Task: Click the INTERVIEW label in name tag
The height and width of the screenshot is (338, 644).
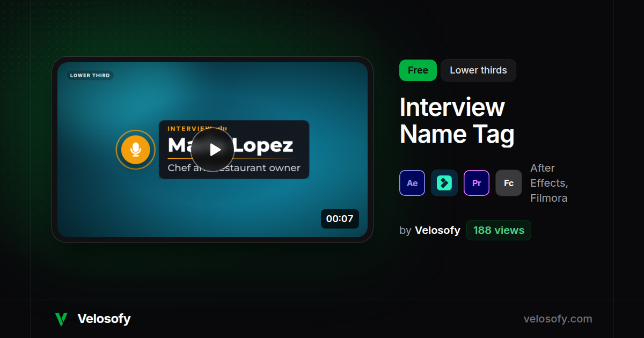Action: click(189, 129)
